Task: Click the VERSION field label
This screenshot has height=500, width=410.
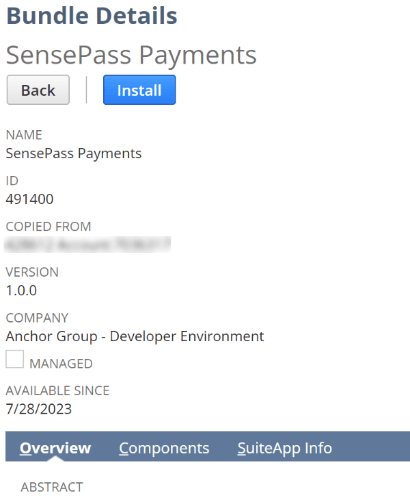Action: (x=32, y=272)
